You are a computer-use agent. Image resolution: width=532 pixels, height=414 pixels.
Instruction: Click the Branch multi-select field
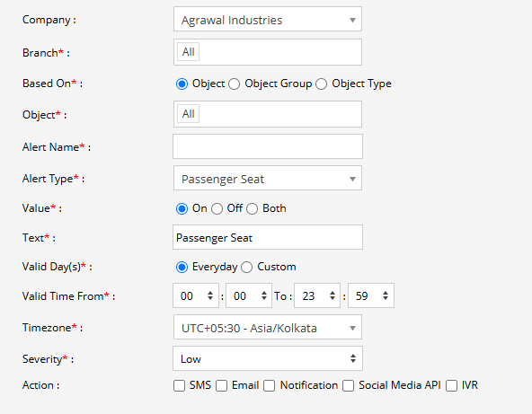[268, 52]
